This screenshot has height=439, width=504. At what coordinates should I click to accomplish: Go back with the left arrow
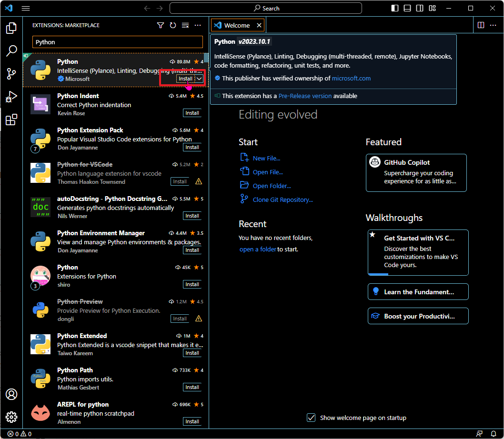tap(147, 9)
